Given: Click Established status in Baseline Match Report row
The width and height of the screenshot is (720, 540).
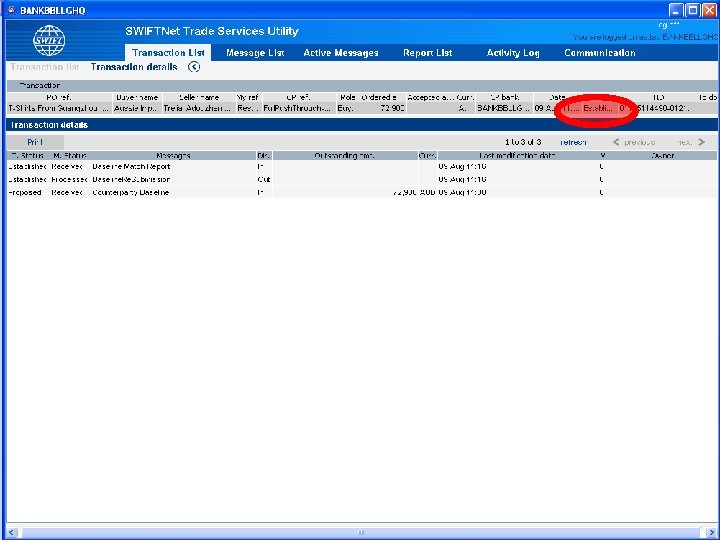Looking at the screenshot, I should point(27,167).
